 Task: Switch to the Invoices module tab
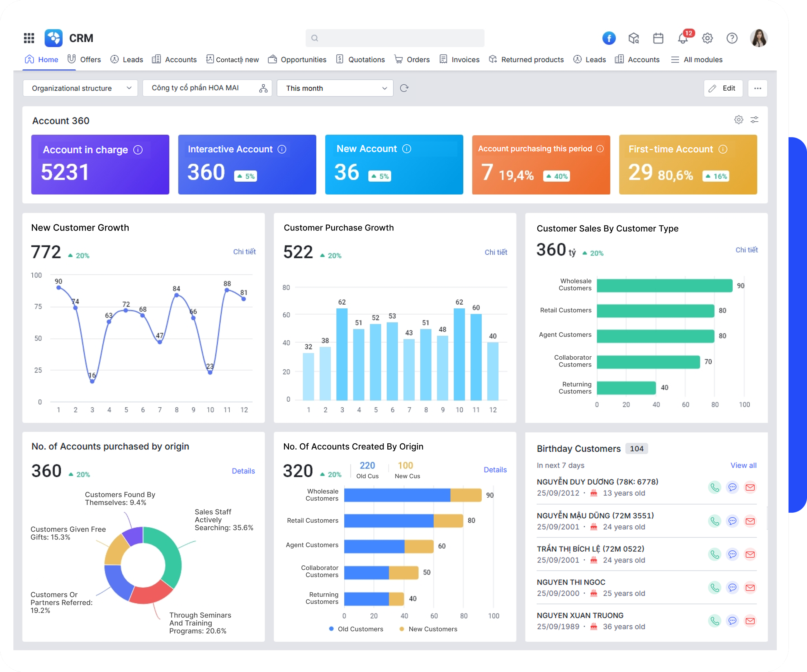[x=459, y=59]
